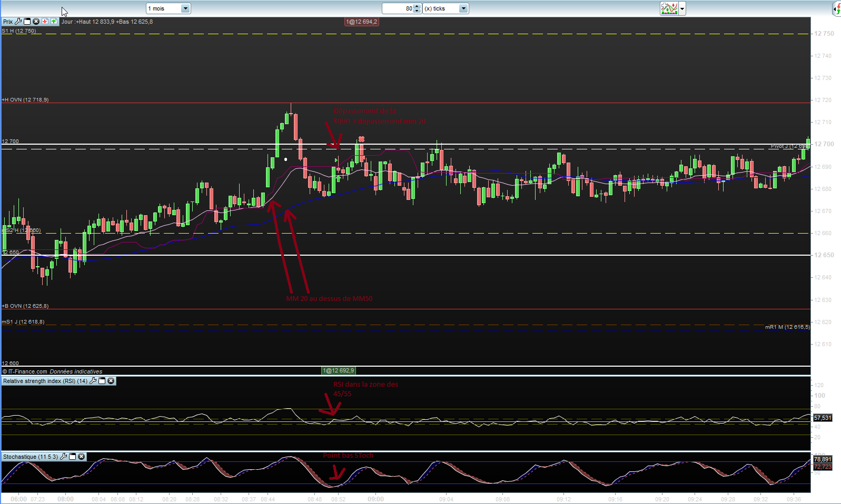841x504 pixels.
Task: Increase the tick count with up stepper
Action: [417, 6]
